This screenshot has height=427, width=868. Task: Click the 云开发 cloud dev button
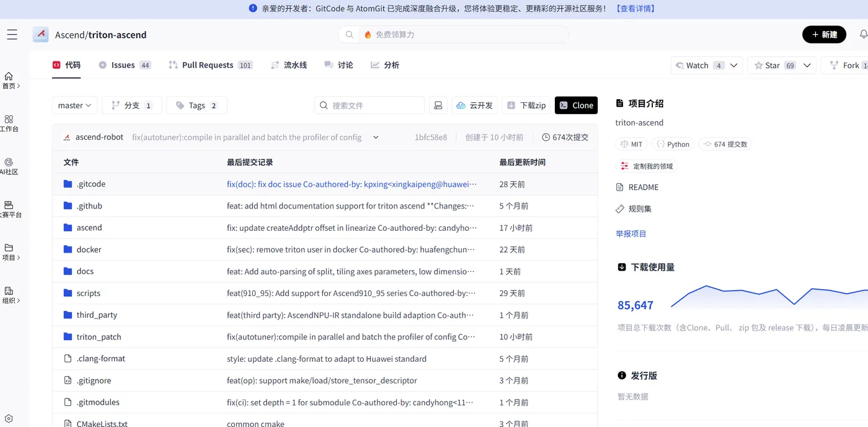tap(474, 106)
